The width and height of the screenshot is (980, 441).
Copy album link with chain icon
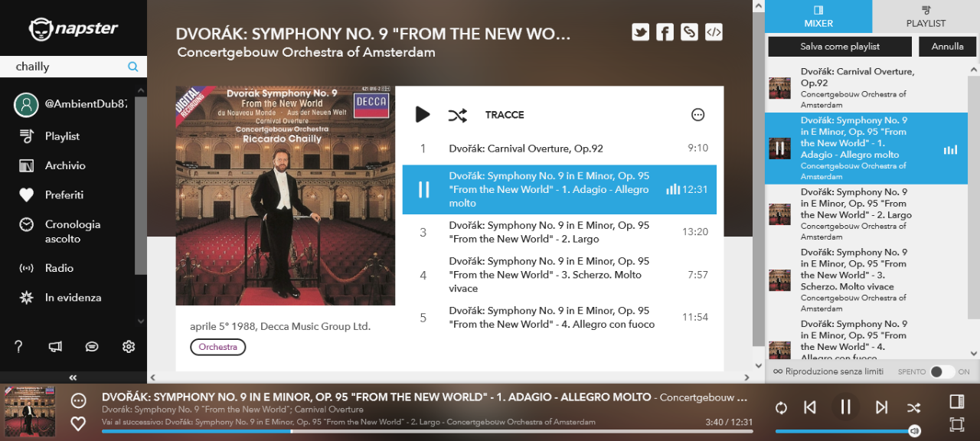coord(689,32)
